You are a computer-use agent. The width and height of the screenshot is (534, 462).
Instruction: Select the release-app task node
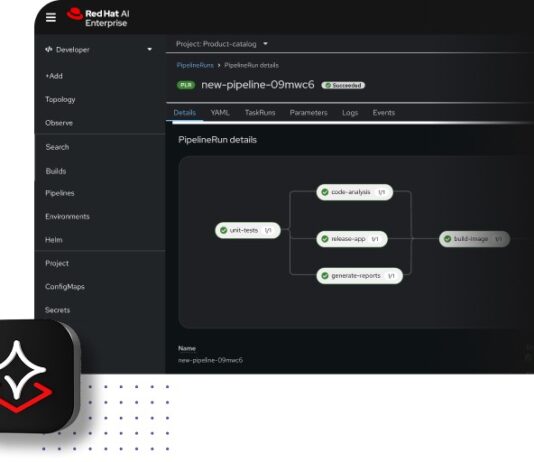[352, 239]
